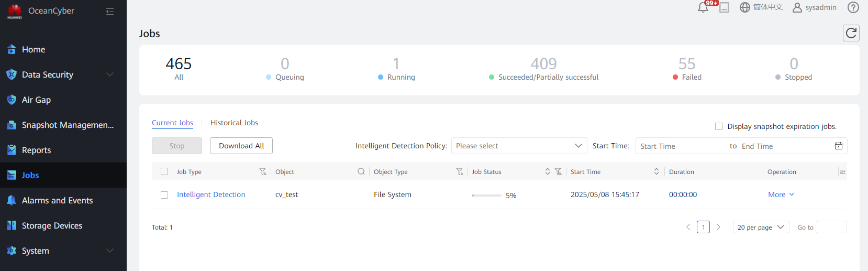The width and height of the screenshot is (868, 271).
Task: Click the refresh icon beside Jobs header
Action: (851, 33)
